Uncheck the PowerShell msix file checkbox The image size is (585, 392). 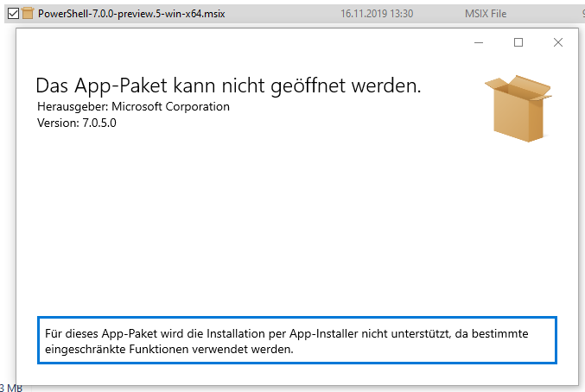(13, 14)
